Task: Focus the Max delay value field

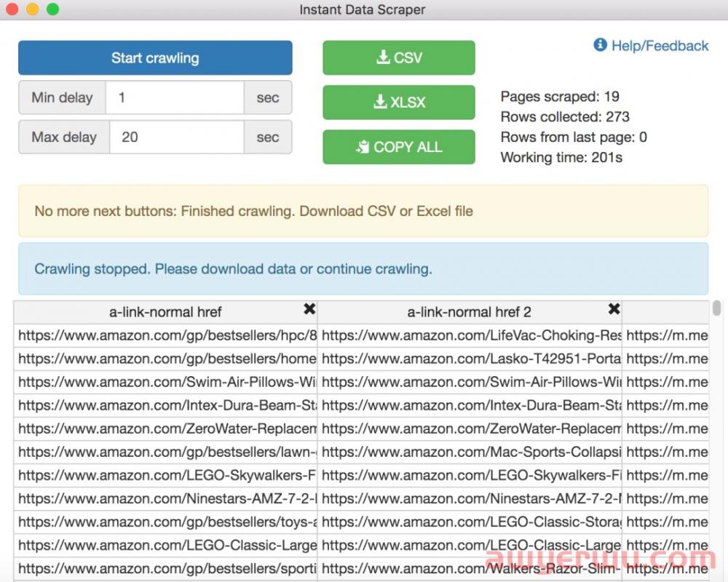Action: 176,137
